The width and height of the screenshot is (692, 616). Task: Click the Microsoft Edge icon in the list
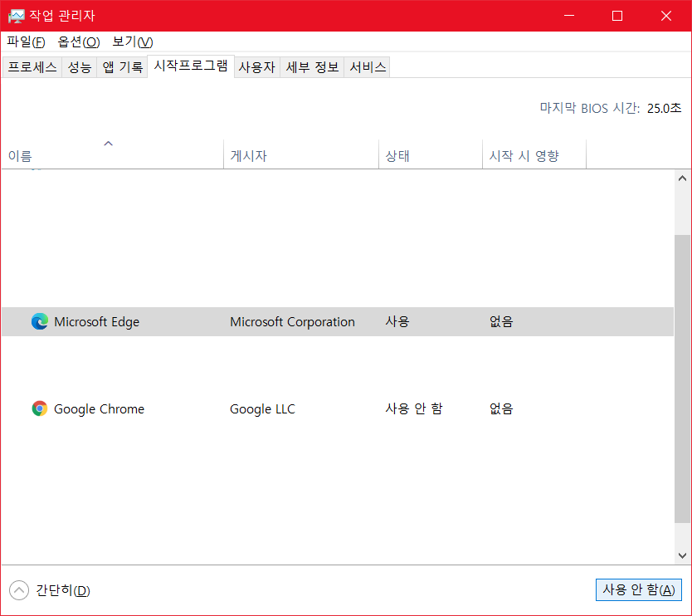coord(40,321)
